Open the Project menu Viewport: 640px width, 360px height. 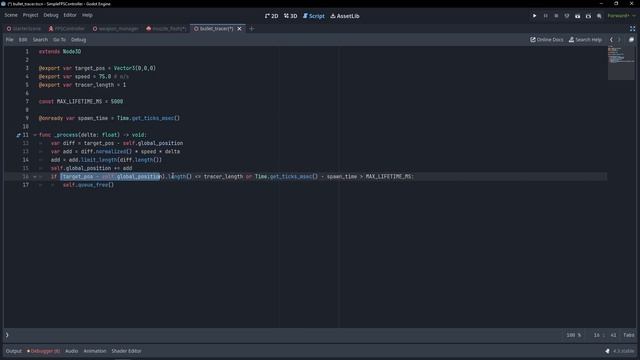[x=30, y=15]
